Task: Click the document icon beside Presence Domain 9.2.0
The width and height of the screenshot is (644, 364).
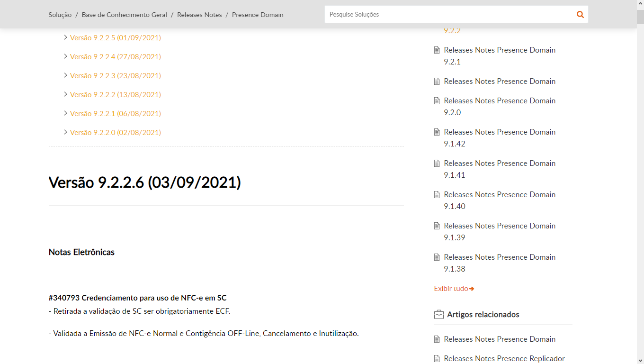Action: coord(437,100)
